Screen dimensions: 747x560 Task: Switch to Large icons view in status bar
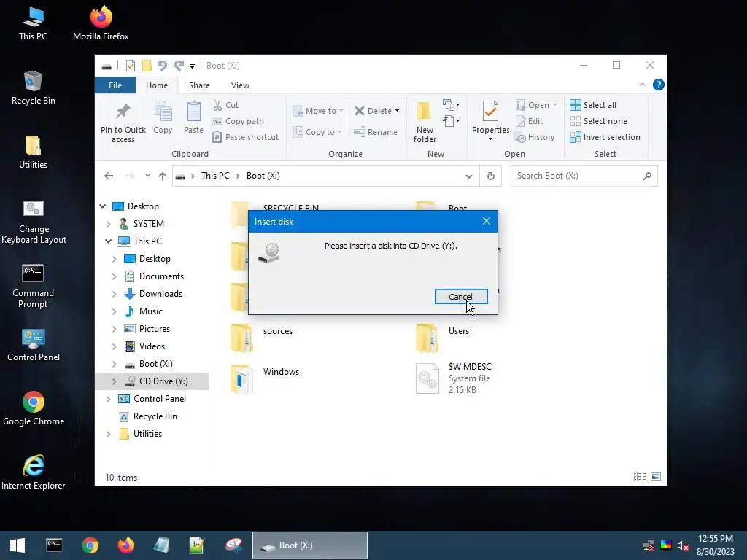pos(656,477)
